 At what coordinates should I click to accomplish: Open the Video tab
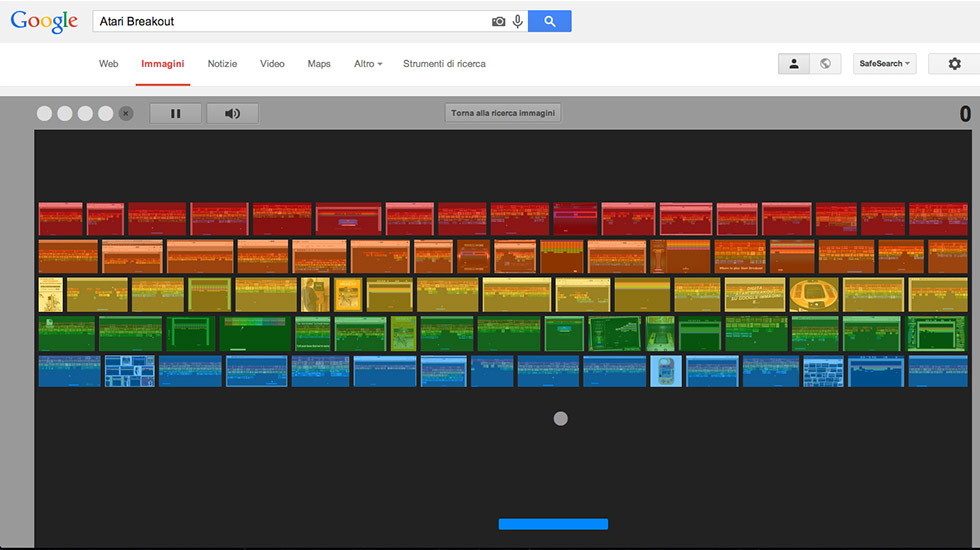(272, 64)
